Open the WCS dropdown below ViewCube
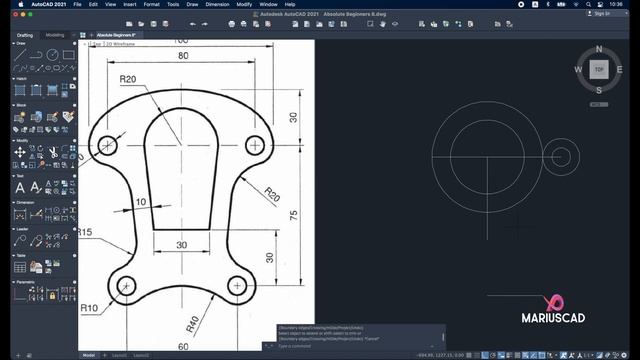 click(x=599, y=104)
